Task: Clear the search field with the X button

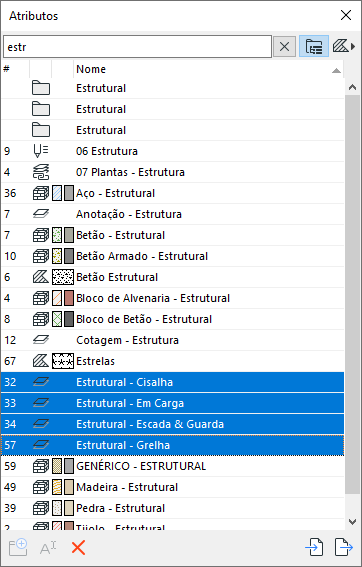Action: pos(284,46)
